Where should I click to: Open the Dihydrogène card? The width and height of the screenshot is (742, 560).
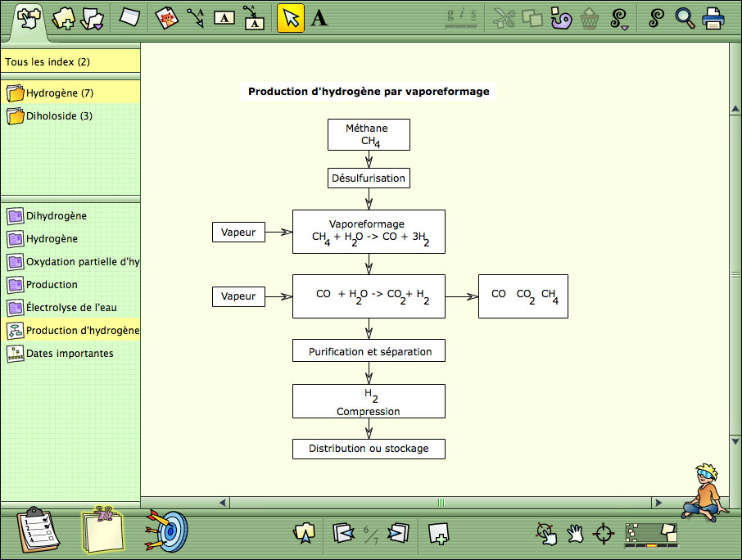pyautogui.click(x=70, y=215)
